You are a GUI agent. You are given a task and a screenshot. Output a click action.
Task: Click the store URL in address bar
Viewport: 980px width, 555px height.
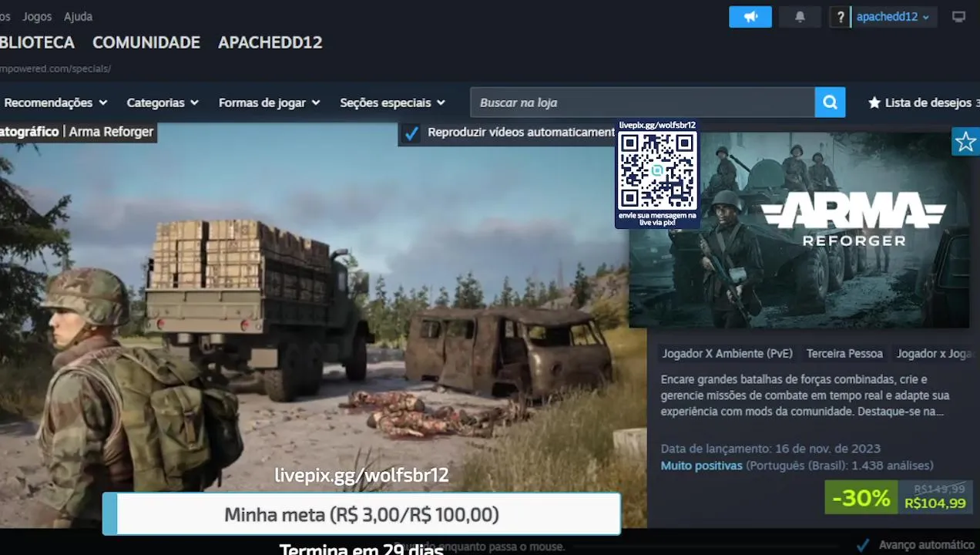pos(55,69)
